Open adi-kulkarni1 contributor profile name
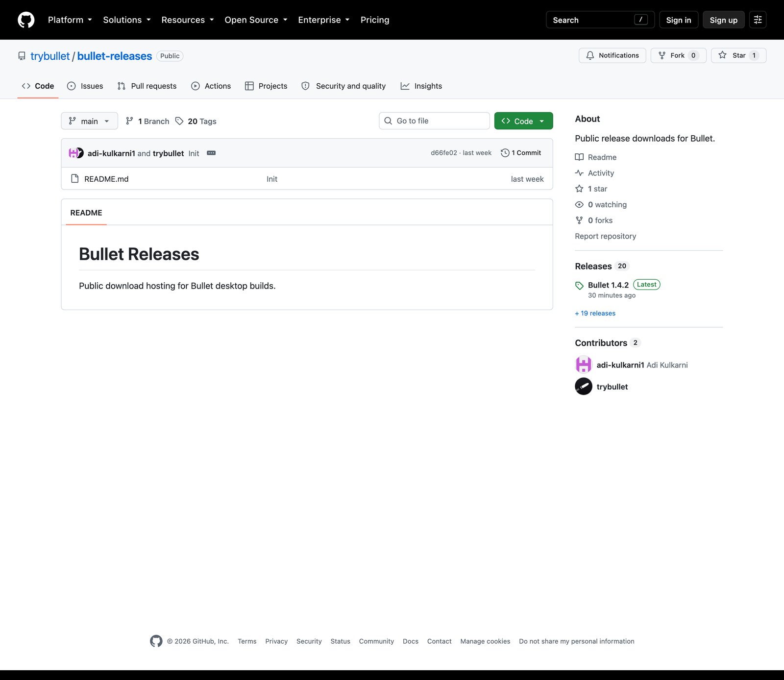Screen dimensions: 784x680 point(620,365)
